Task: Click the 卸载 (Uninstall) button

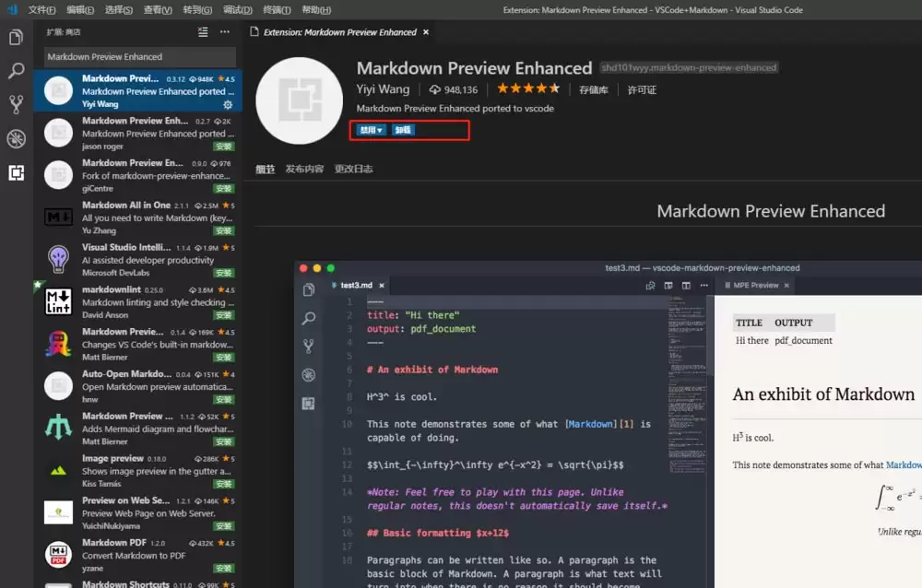Action: pyautogui.click(x=404, y=130)
